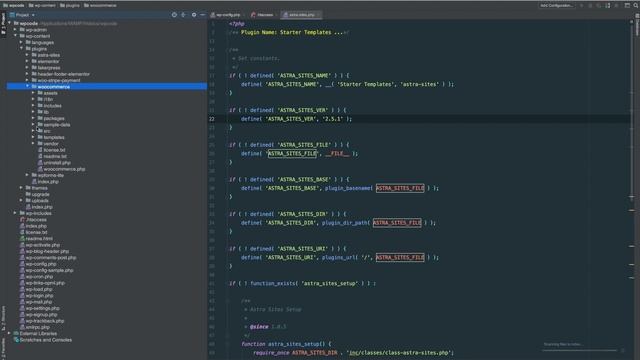640x360 pixels.
Task: Select the header-footer-elementor folder
Action: 63,74
